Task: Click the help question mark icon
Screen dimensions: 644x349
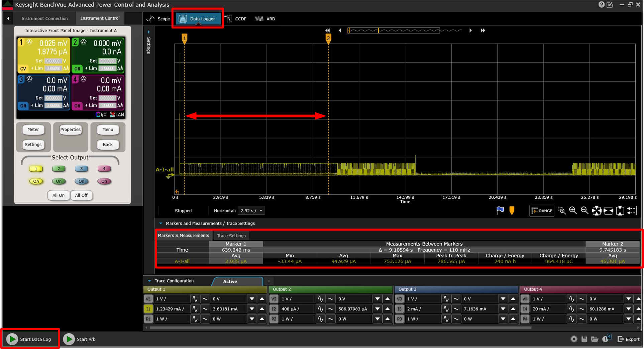Action: pos(601,4)
